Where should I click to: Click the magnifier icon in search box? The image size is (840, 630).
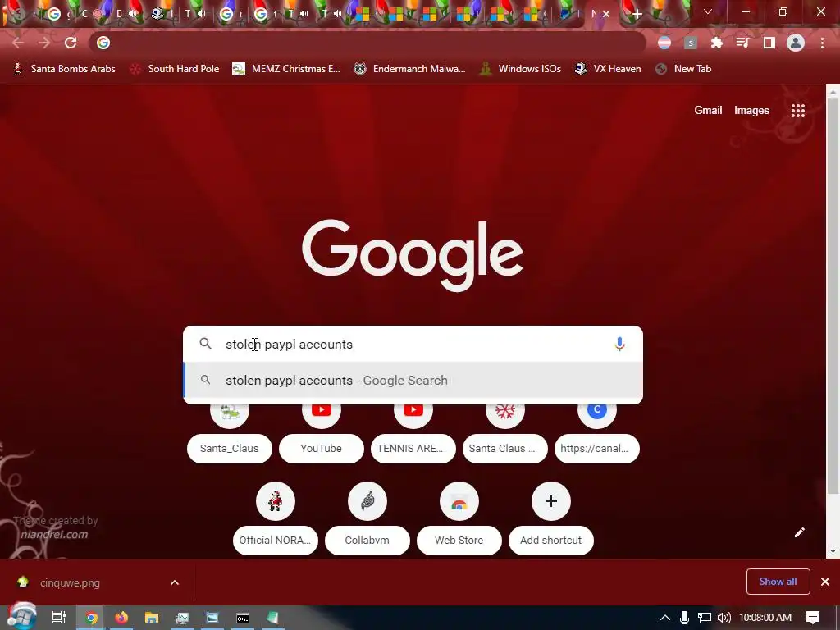point(205,344)
